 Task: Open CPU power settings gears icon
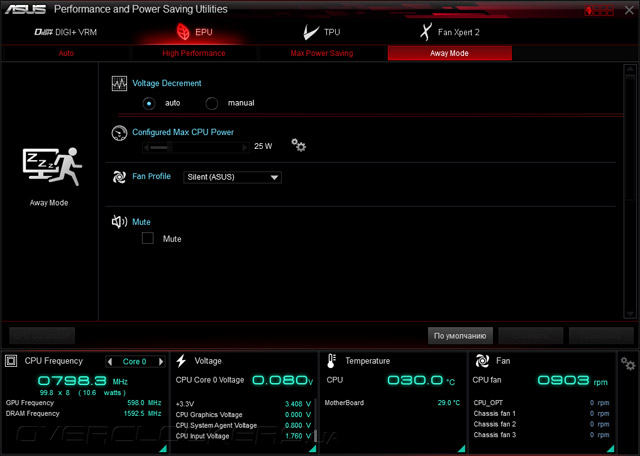coord(298,145)
